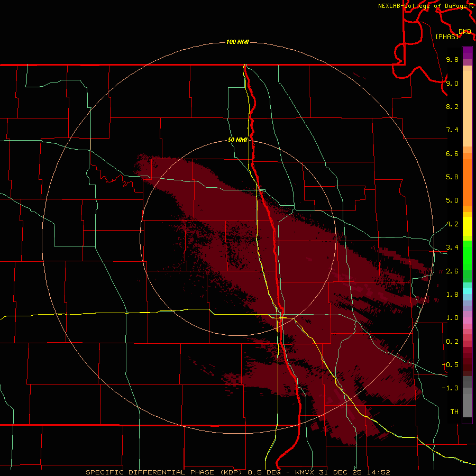Screen dimensions: 476x476
Task: Click the 5.8 value on the scale
Action: (452, 177)
